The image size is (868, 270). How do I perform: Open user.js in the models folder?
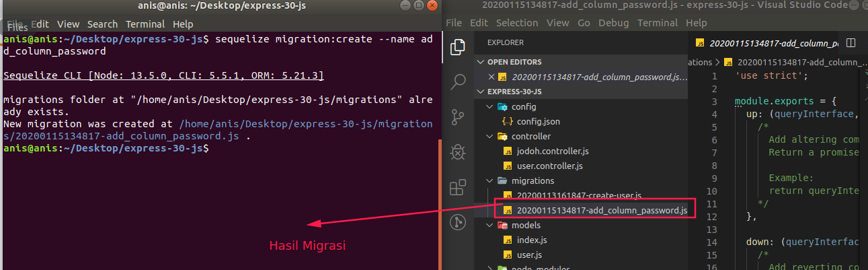[x=530, y=255]
